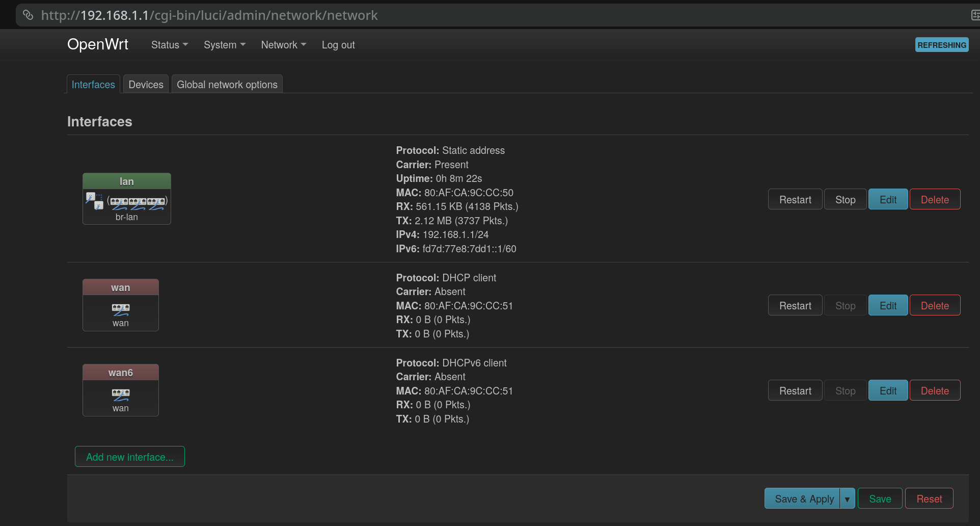Expand the Network dropdown menu
Screen dimensions: 980x526
pos(284,45)
